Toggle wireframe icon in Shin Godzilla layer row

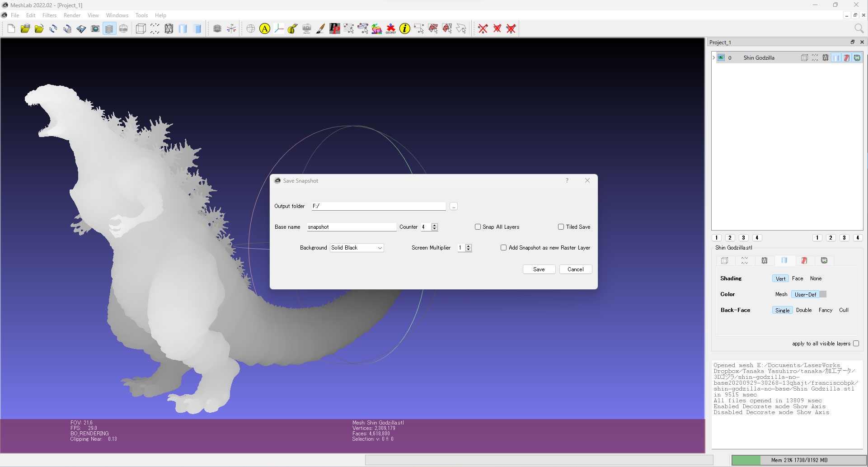(x=826, y=57)
